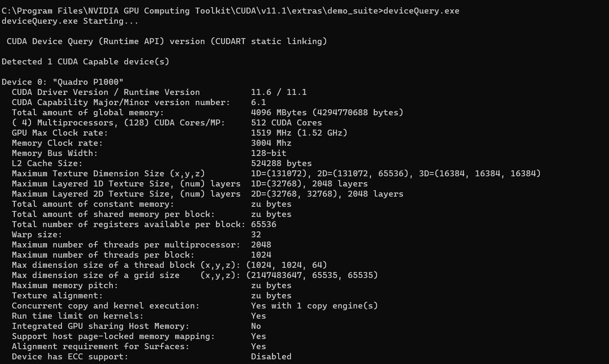This screenshot has height=364, width=609.
Task: Click the "512 CUDA Cores" value
Action: click(286, 122)
